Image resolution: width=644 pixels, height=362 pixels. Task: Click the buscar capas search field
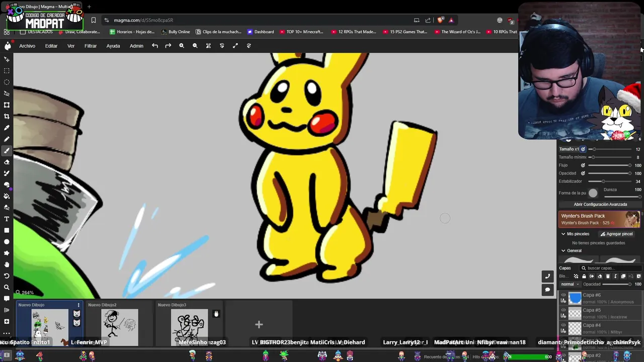click(x=610, y=268)
